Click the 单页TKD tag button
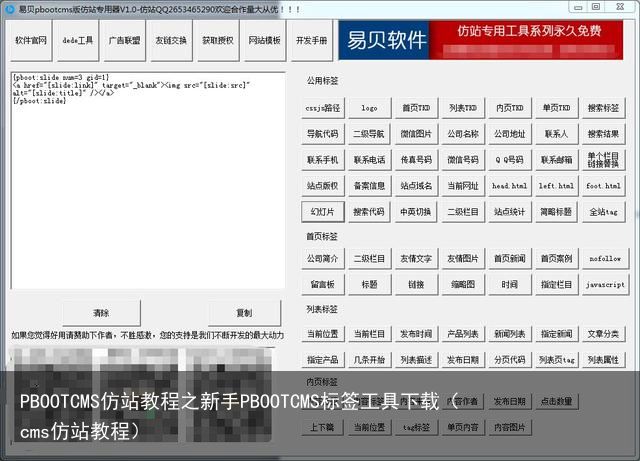The height and width of the screenshot is (461, 640). pos(556,108)
